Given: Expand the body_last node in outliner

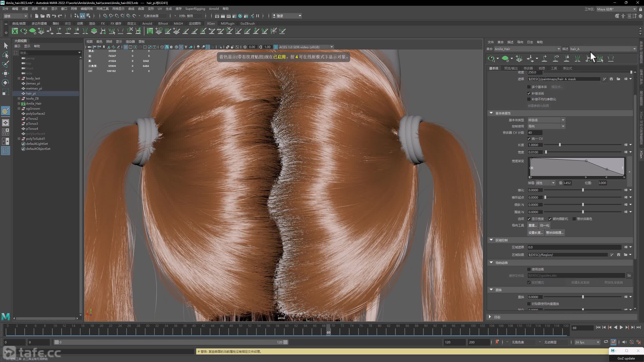Looking at the screenshot, I should click(x=19, y=78).
